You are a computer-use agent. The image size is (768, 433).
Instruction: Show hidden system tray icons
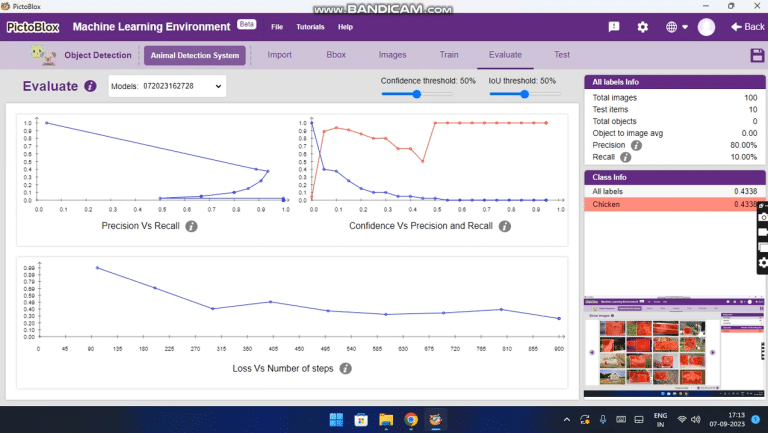[567, 420]
